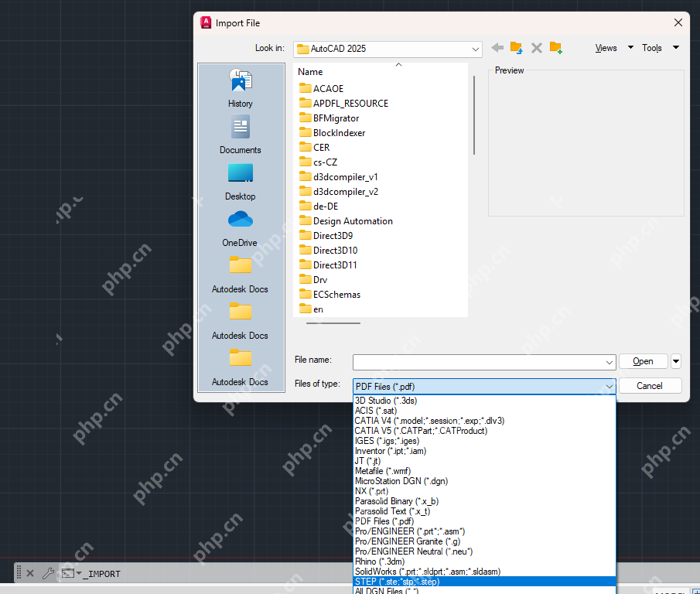Select the ACAOE folder
The image size is (700, 594).
tap(322, 88)
